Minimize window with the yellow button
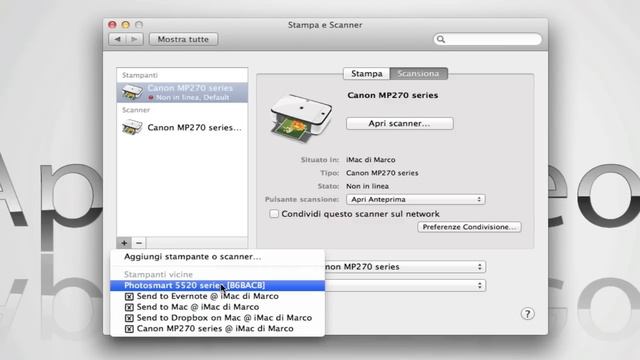This screenshot has height=360, width=640. click(126, 25)
